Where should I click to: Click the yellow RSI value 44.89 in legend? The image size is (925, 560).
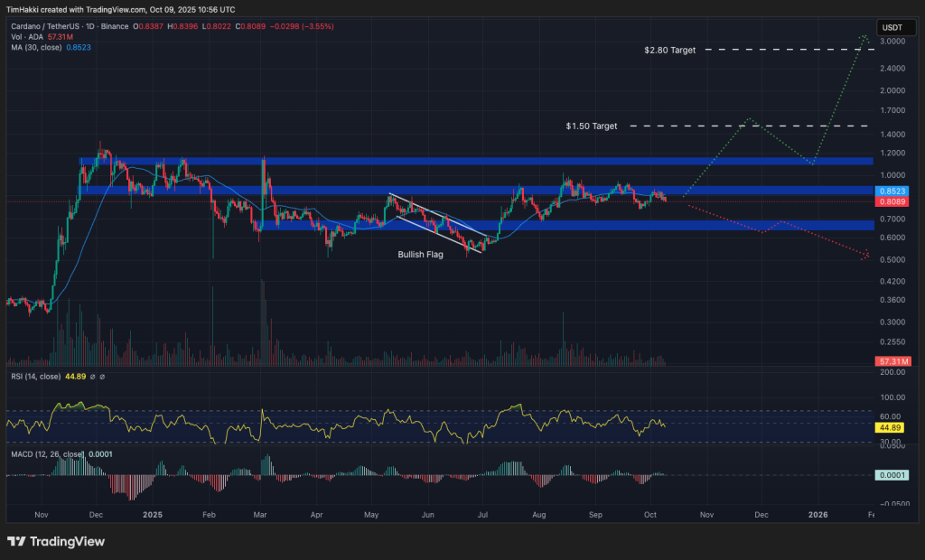[76, 377]
